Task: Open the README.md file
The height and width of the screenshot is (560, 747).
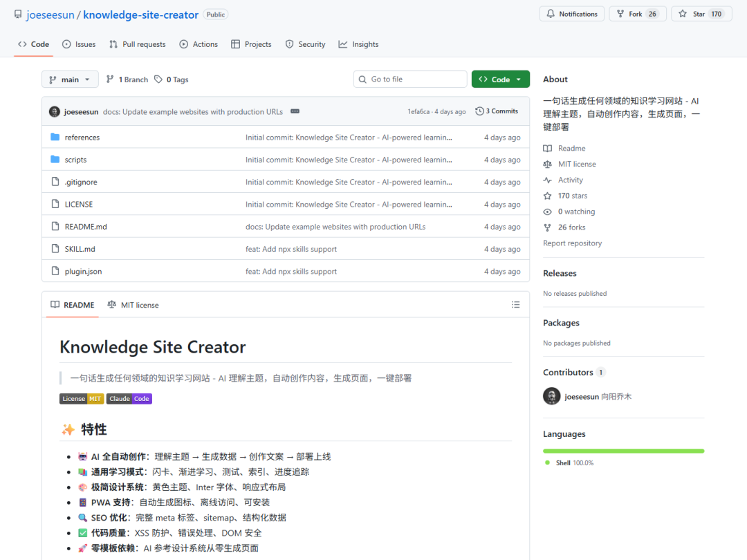Action: tap(86, 227)
